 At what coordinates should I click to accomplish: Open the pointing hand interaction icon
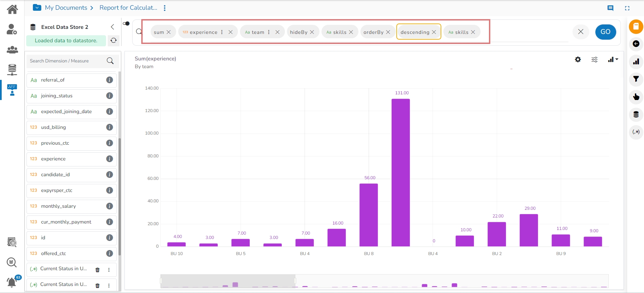coord(636,97)
